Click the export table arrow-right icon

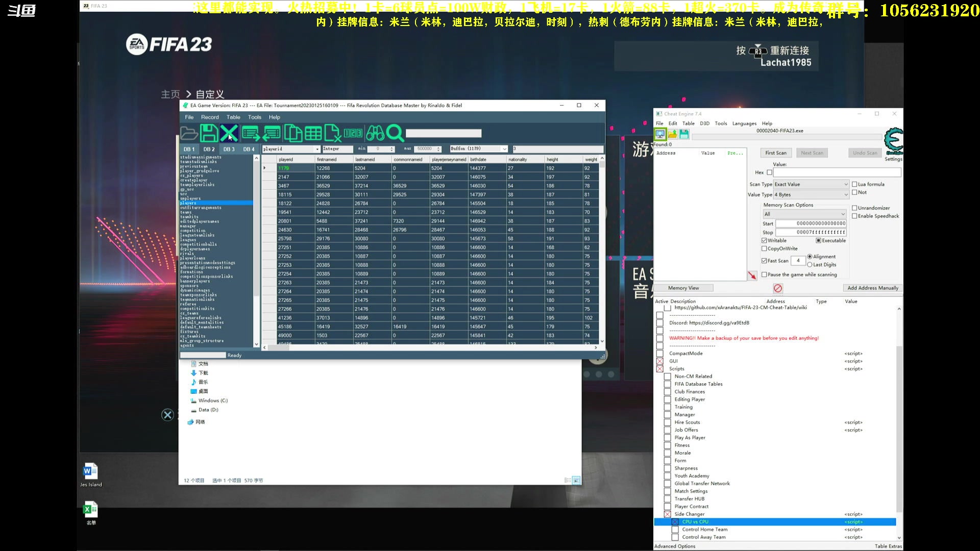click(251, 134)
